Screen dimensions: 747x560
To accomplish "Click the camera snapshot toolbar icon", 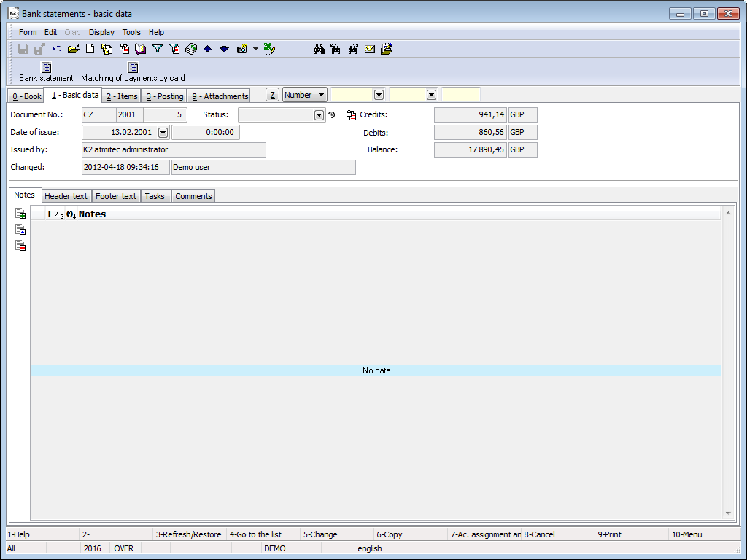I will pos(242,49).
